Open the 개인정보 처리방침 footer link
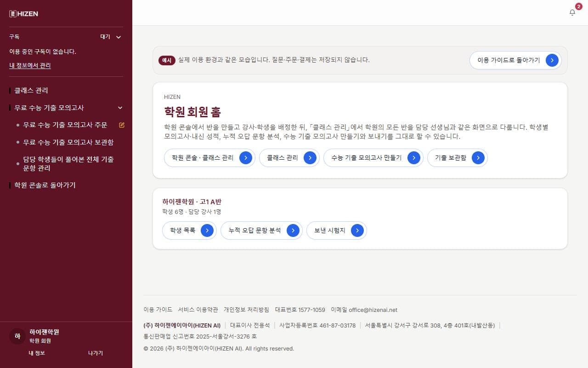 coord(247,310)
